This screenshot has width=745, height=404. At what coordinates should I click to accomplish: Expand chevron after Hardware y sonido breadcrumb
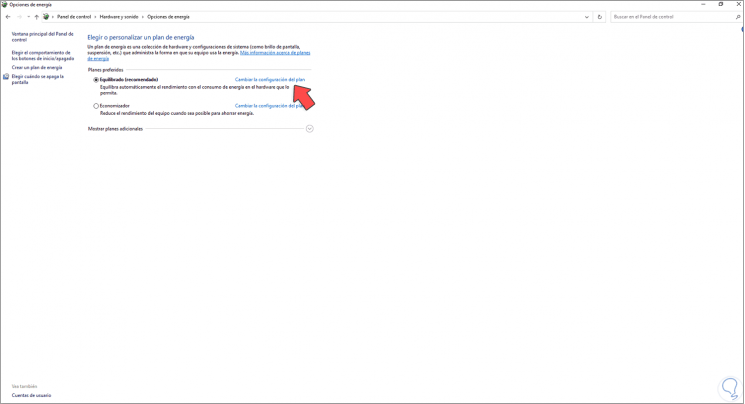pos(143,17)
